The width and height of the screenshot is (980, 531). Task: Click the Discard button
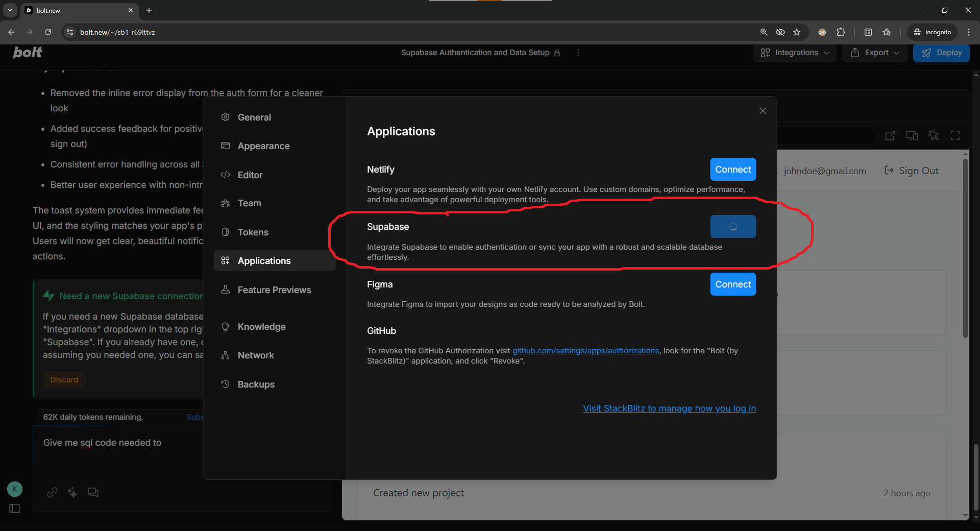(x=64, y=380)
